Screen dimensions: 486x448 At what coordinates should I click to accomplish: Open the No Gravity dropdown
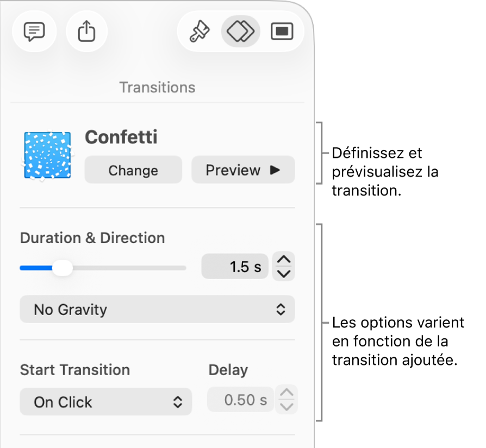(x=157, y=310)
